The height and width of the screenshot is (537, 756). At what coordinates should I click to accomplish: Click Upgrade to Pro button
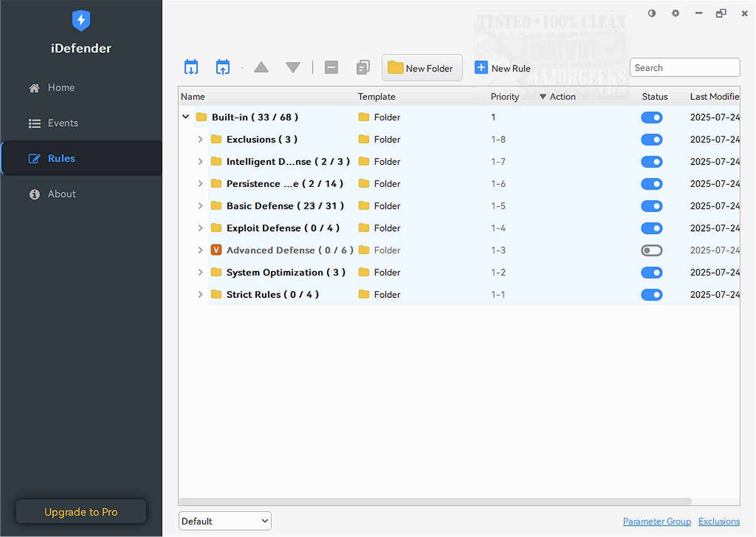[x=81, y=512]
